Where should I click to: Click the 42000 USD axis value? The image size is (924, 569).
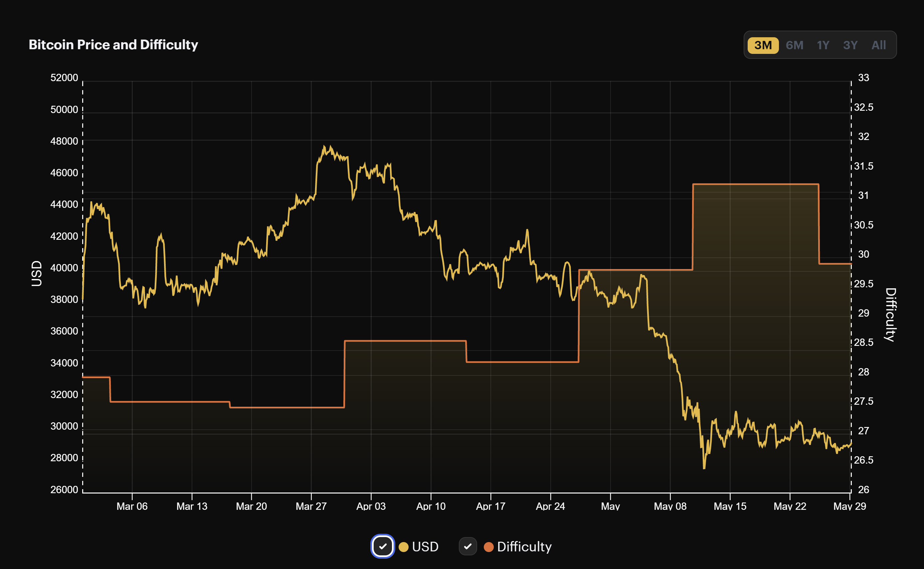64,236
